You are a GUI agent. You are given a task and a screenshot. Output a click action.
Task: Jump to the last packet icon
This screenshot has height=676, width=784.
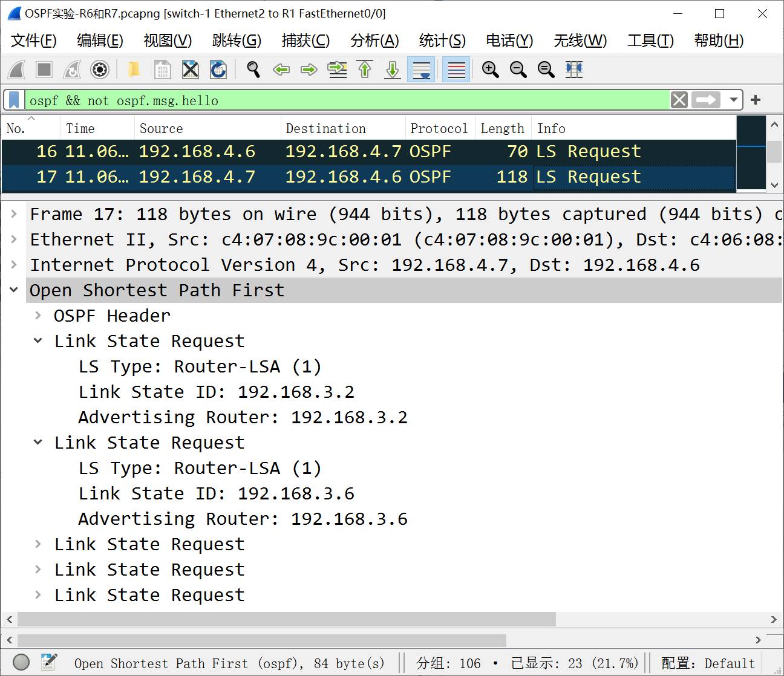coord(393,70)
